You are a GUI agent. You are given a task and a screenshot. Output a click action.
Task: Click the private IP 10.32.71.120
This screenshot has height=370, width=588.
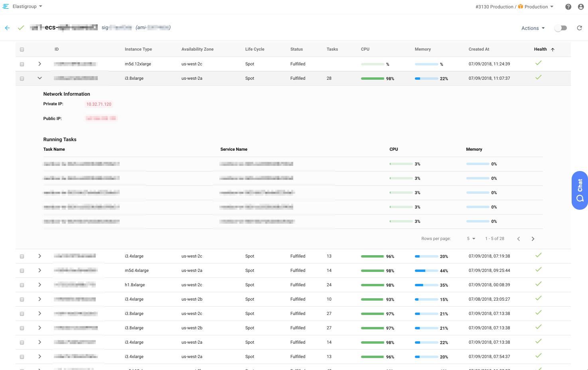(99, 104)
